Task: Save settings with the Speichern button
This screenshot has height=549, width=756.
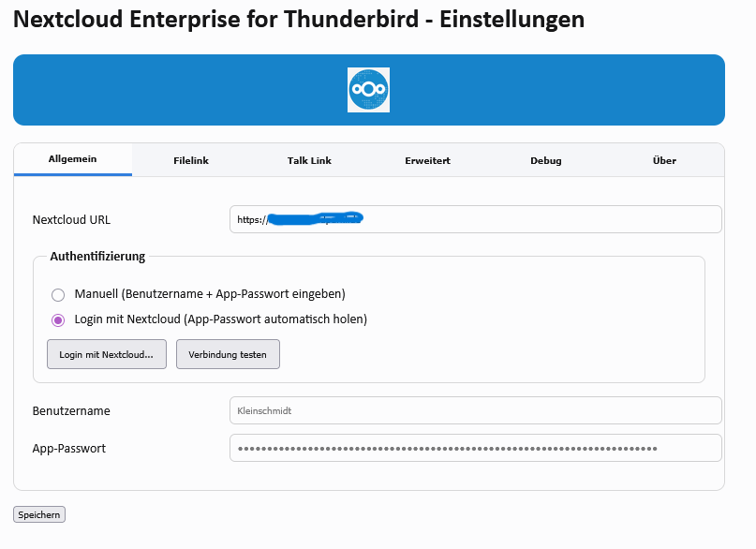Action: 39,515
